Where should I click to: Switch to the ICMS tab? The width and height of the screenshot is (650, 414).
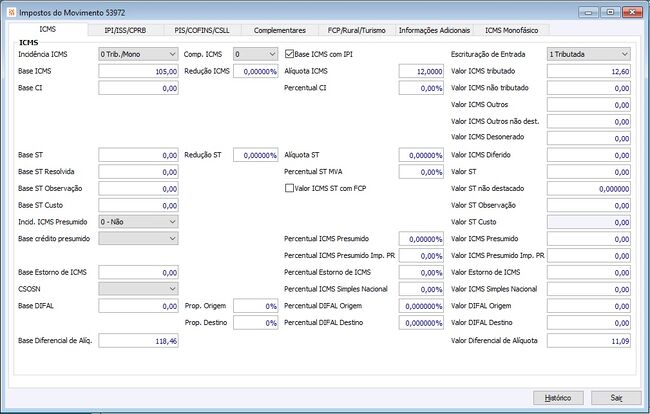[48, 29]
